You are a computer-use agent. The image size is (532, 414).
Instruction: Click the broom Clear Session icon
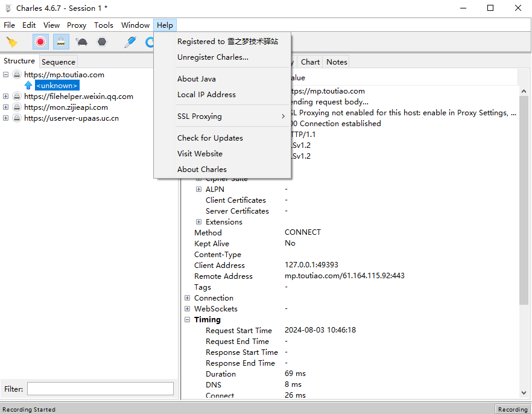coord(11,42)
